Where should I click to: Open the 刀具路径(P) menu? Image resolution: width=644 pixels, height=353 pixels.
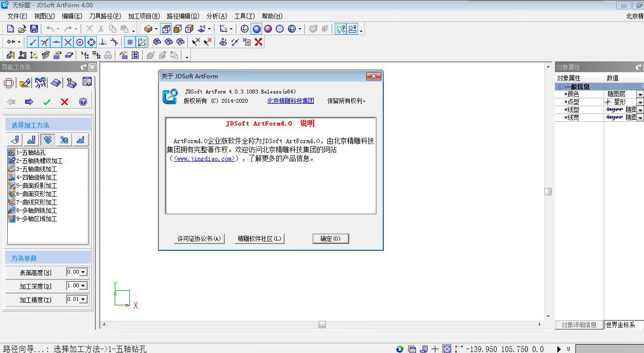[x=105, y=16]
